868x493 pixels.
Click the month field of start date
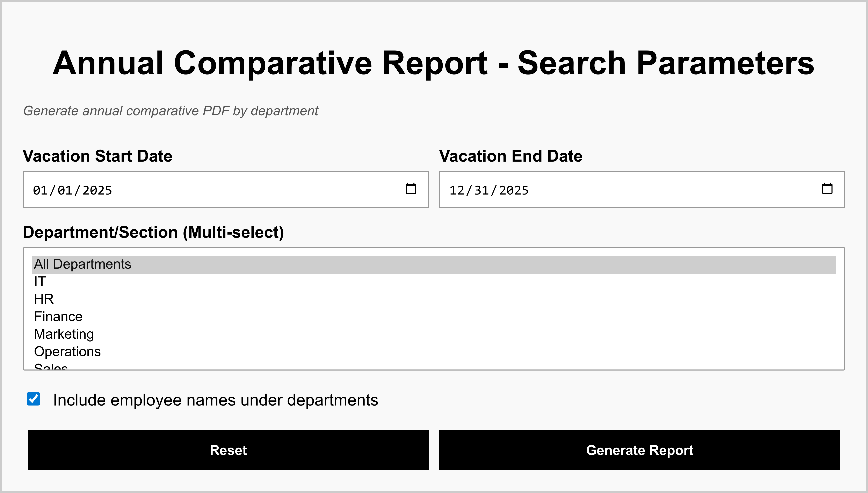[40, 190]
